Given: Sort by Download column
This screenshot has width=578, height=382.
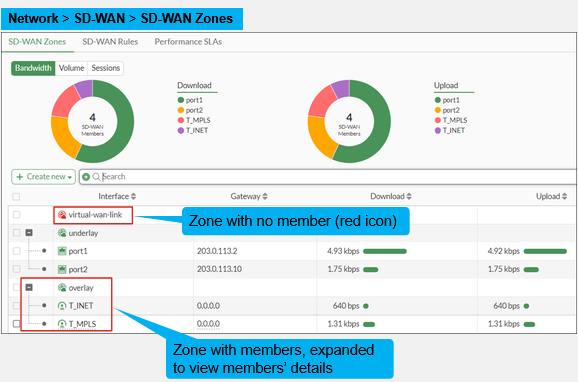Looking at the screenshot, I should click(x=391, y=197).
